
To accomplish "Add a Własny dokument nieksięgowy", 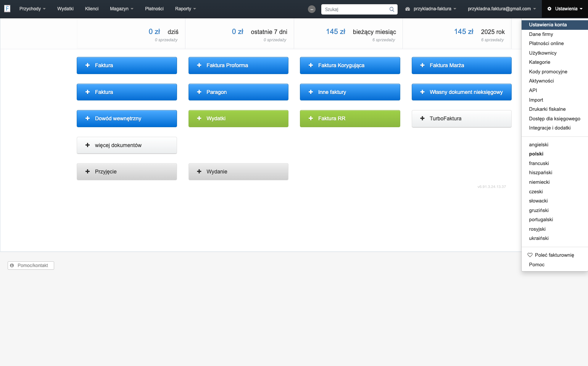I will coord(462,92).
